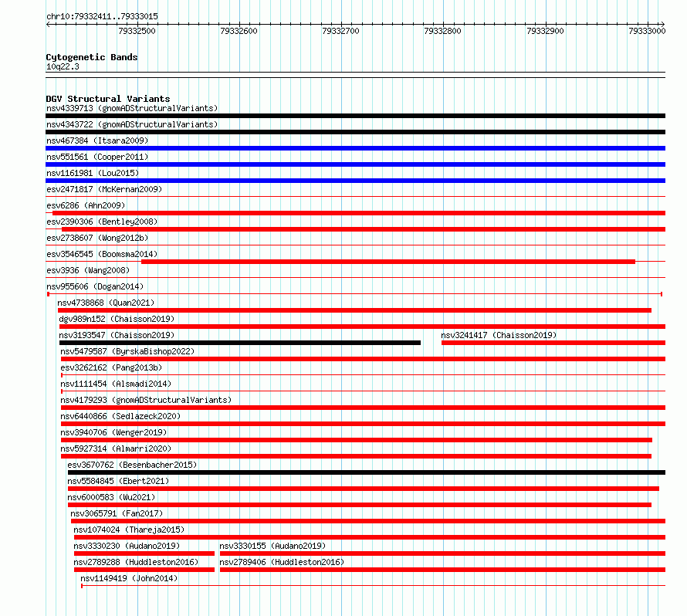The width and height of the screenshot is (687, 616).
Task: Click the black bar under nsv4339713
Action: (355, 116)
